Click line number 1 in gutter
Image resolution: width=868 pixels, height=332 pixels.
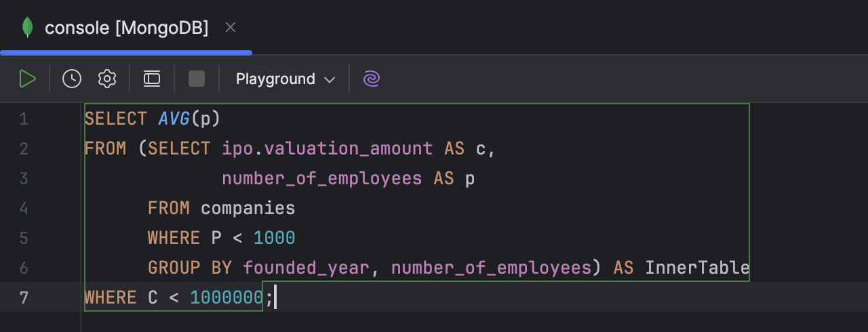click(x=24, y=119)
